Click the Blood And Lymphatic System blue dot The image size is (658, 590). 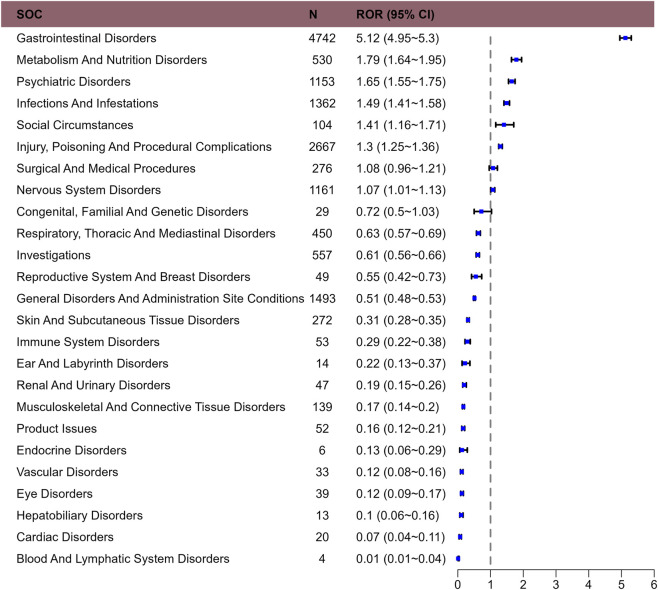coord(458,559)
